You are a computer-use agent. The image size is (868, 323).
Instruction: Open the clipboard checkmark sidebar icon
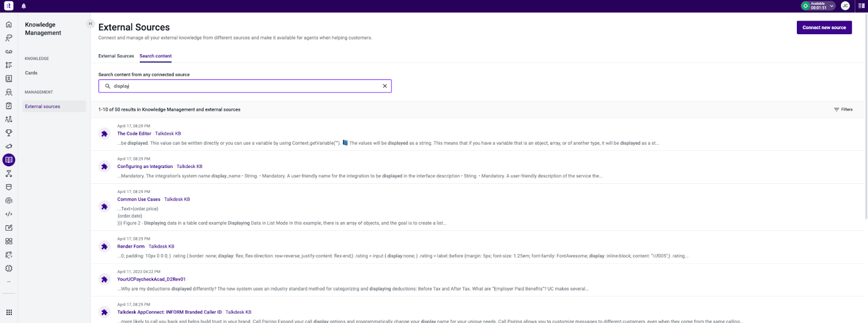tap(9, 106)
